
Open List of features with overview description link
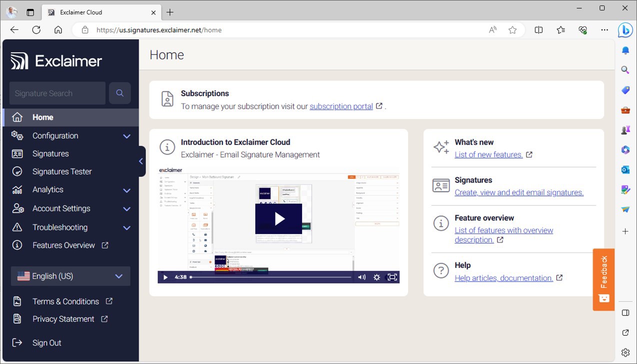(503, 235)
